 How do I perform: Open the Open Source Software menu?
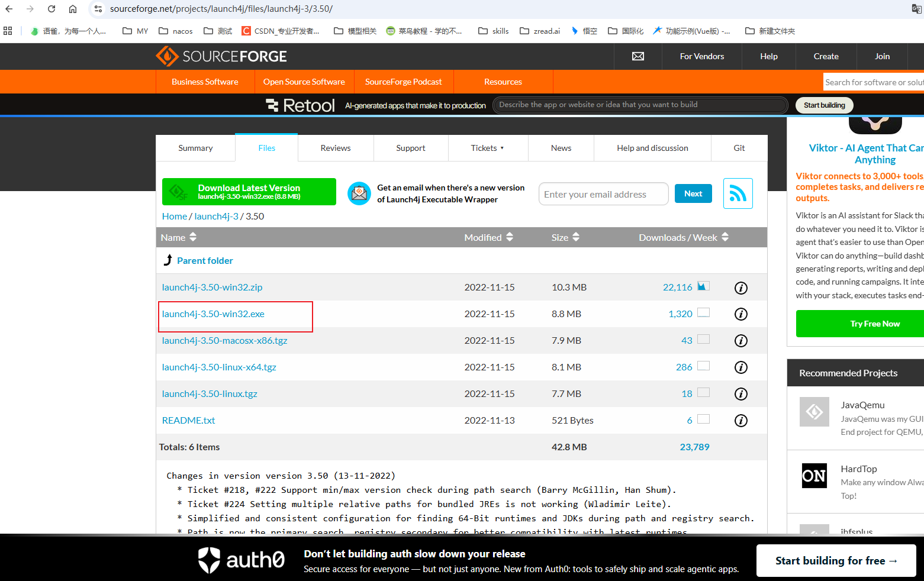[304, 82]
